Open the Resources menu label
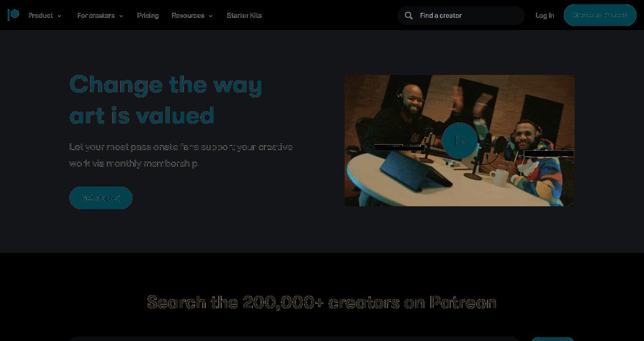 (188, 16)
